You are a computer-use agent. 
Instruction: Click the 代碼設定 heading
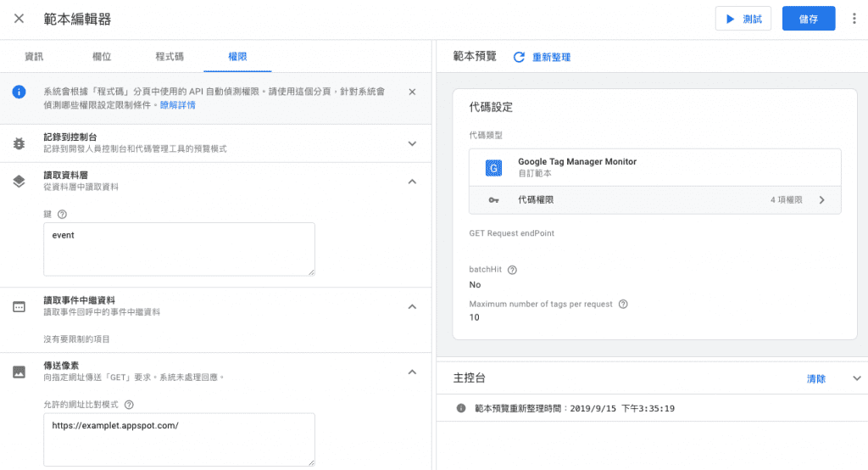click(x=491, y=108)
